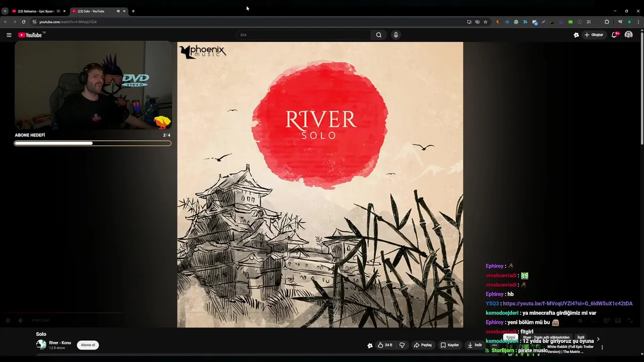Click the search magnifier button
Screen dimensions: 644x362
(x=379, y=35)
